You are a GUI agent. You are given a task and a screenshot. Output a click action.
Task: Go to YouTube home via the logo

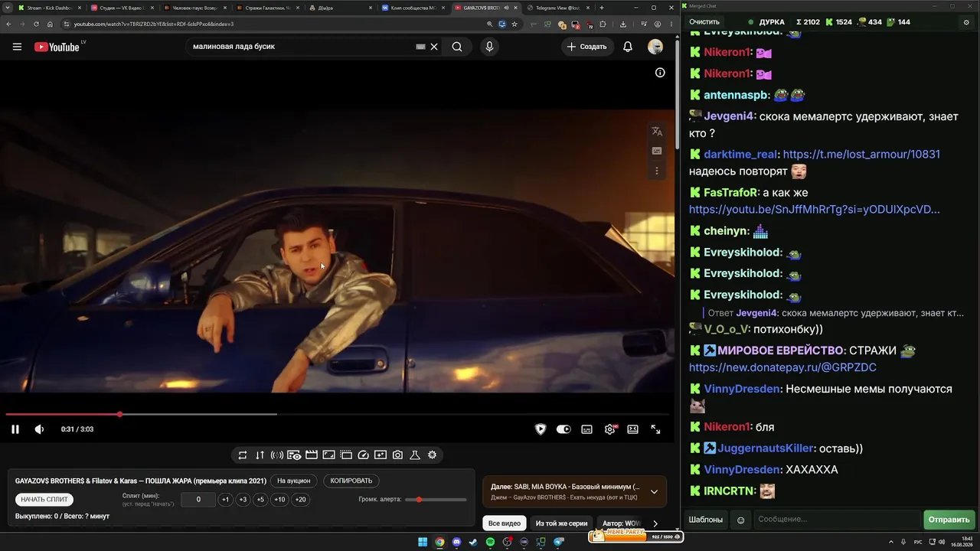57,47
